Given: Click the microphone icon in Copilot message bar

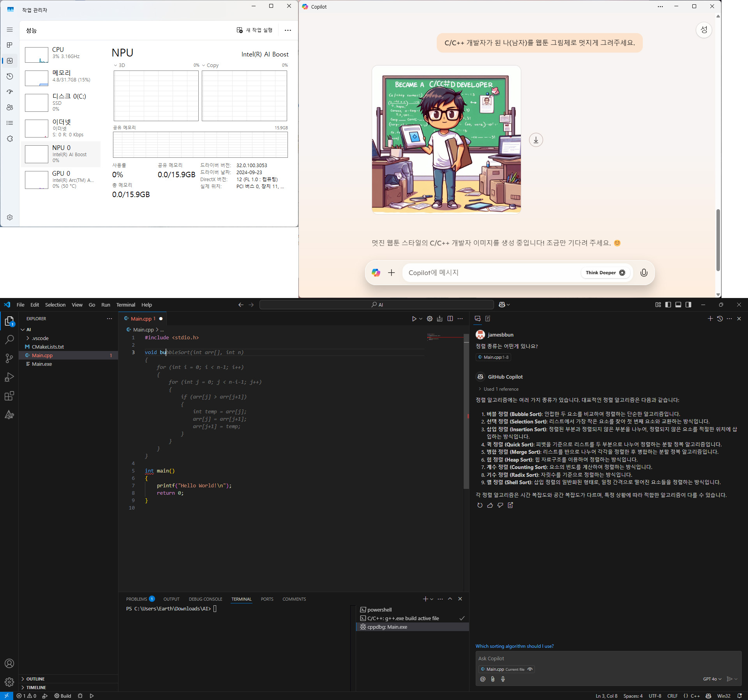Looking at the screenshot, I should [644, 273].
